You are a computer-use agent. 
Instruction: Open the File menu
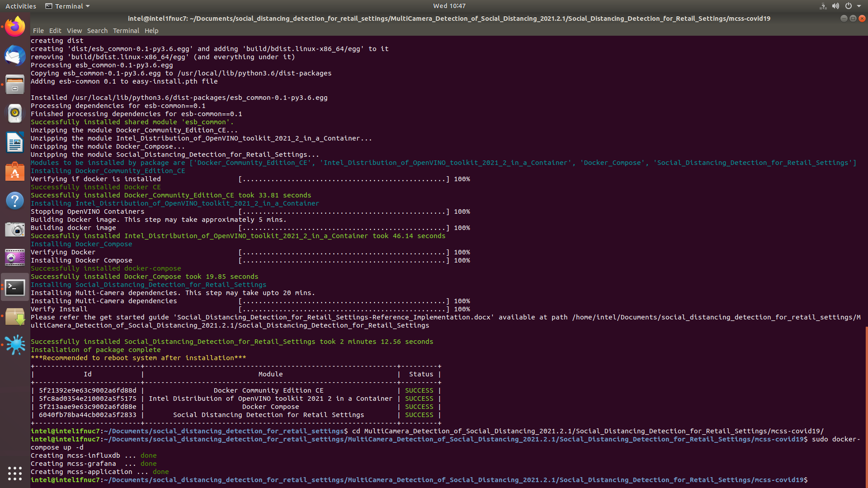[x=38, y=31]
